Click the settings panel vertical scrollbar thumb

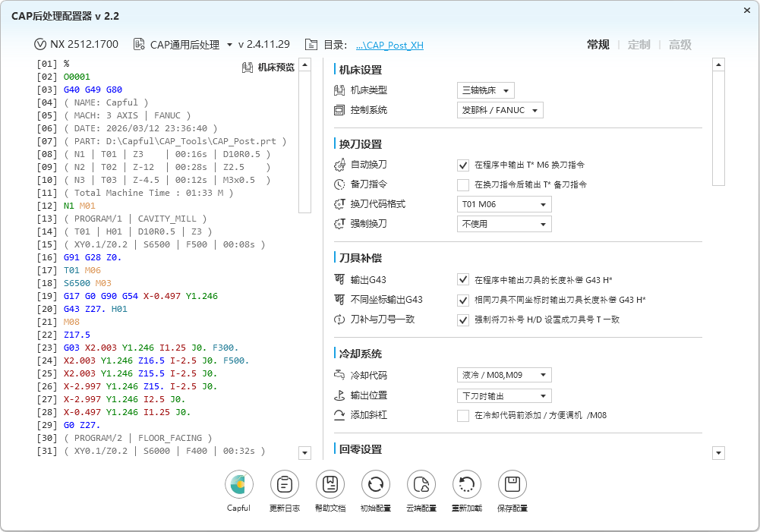[719, 129]
